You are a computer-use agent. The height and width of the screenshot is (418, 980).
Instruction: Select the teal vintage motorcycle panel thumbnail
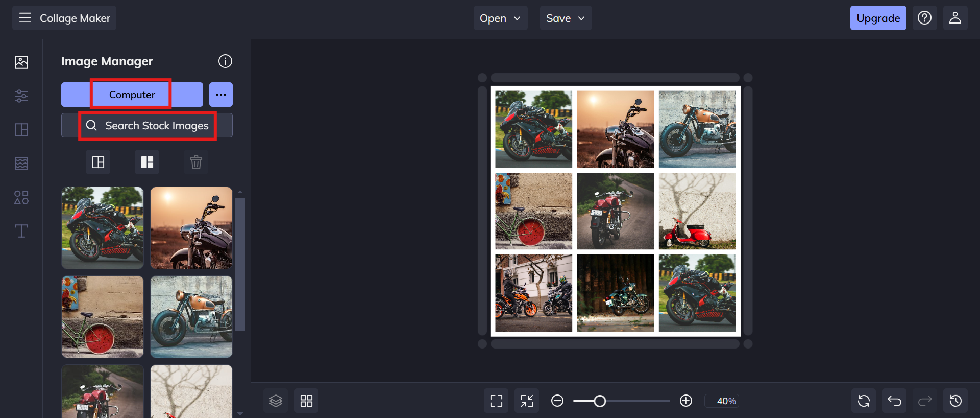[x=191, y=317]
